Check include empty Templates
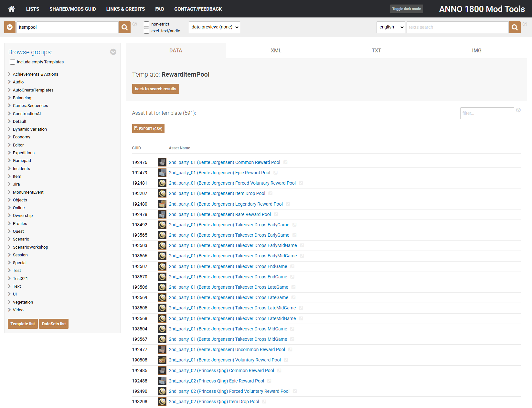This screenshot has height=408, width=532. pos(13,62)
